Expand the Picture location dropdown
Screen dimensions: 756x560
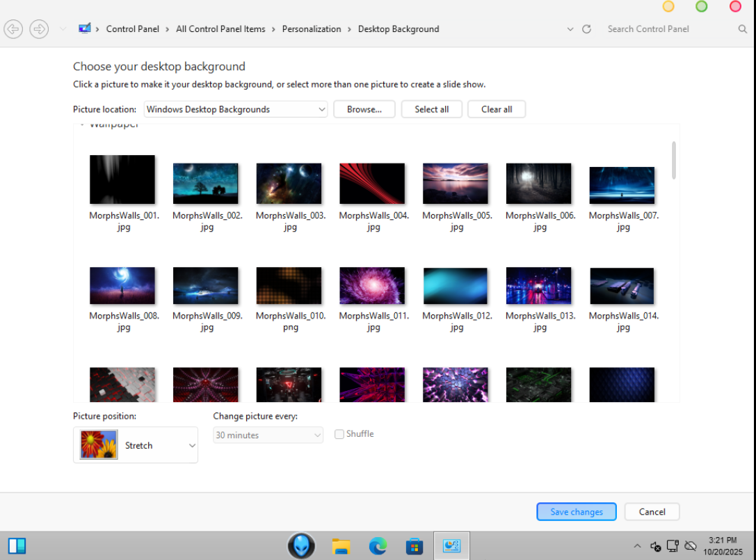click(321, 109)
